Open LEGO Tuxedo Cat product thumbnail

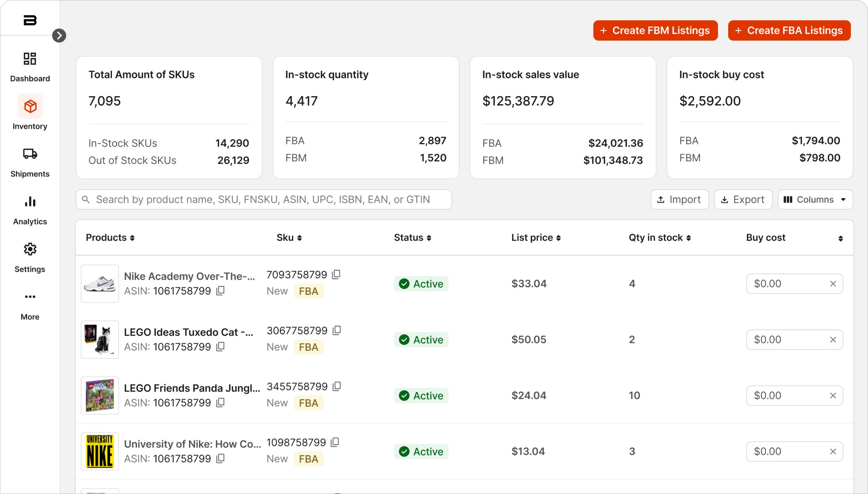click(100, 340)
